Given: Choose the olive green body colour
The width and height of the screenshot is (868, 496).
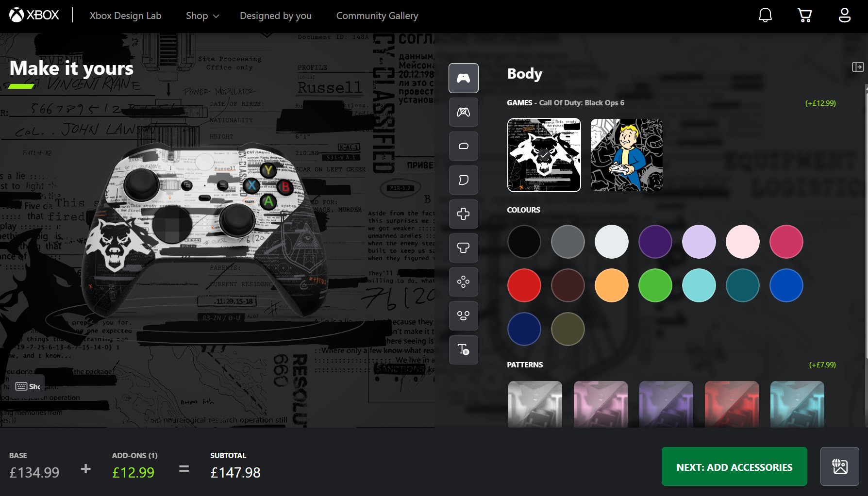Looking at the screenshot, I should pyautogui.click(x=568, y=329).
